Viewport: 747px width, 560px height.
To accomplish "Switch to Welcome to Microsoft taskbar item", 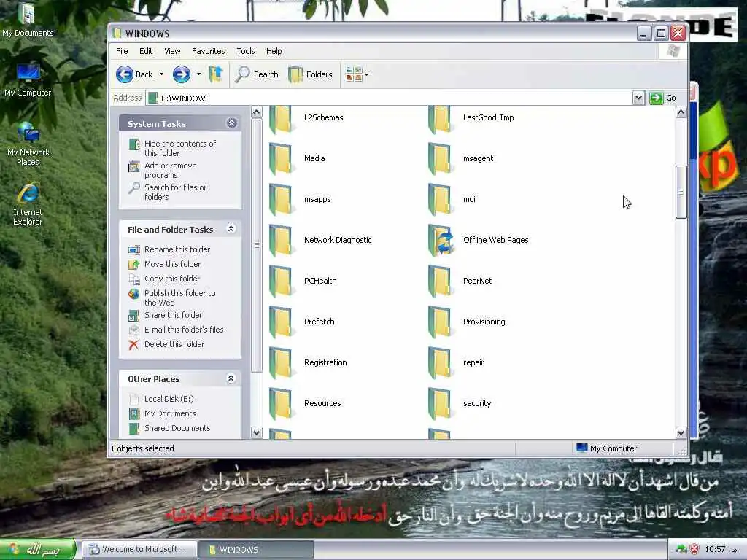I will [x=139, y=550].
